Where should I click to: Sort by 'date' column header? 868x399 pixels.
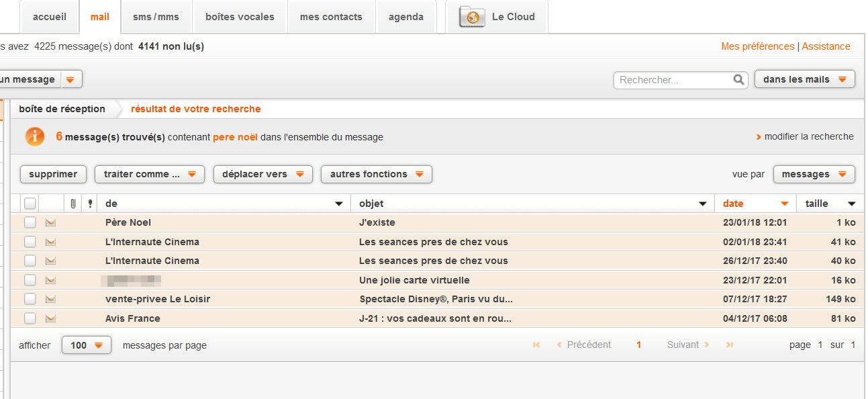[x=755, y=204]
